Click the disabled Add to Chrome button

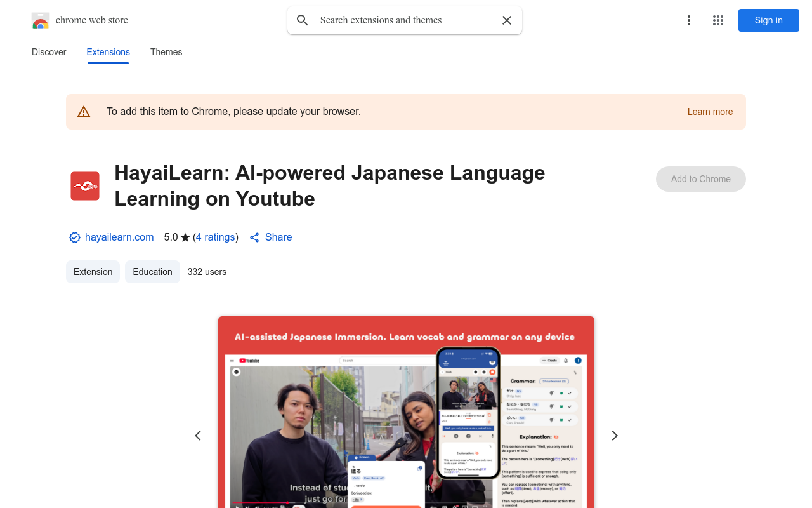701,179
